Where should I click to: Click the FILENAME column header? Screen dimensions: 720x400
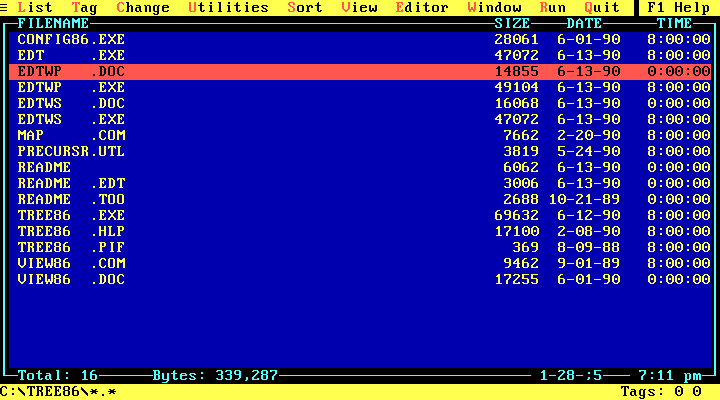point(53,23)
